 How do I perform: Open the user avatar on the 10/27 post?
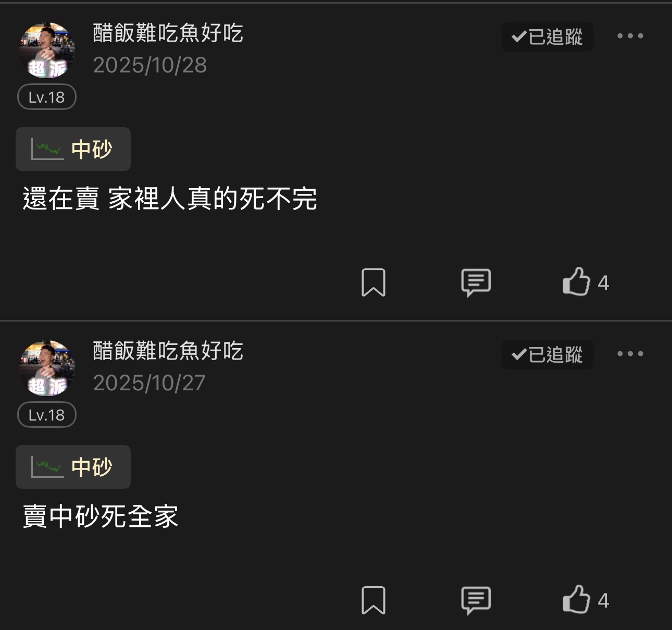click(x=47, y=368)
